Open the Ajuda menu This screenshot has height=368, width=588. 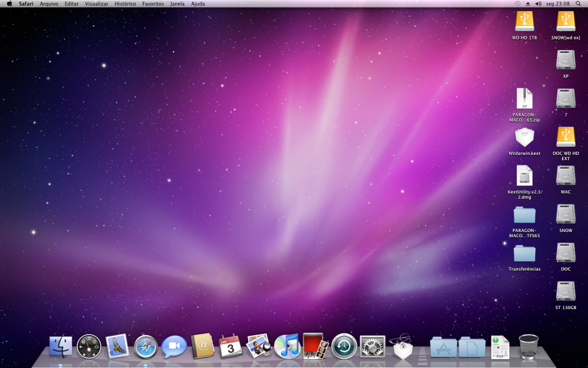(x=198, y=4)
